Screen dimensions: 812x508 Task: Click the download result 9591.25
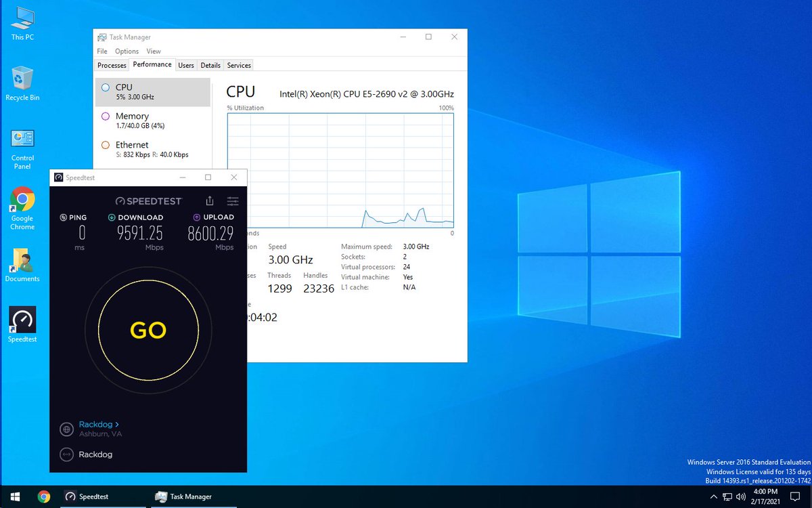pyautogui.click(x=140, y=233)
